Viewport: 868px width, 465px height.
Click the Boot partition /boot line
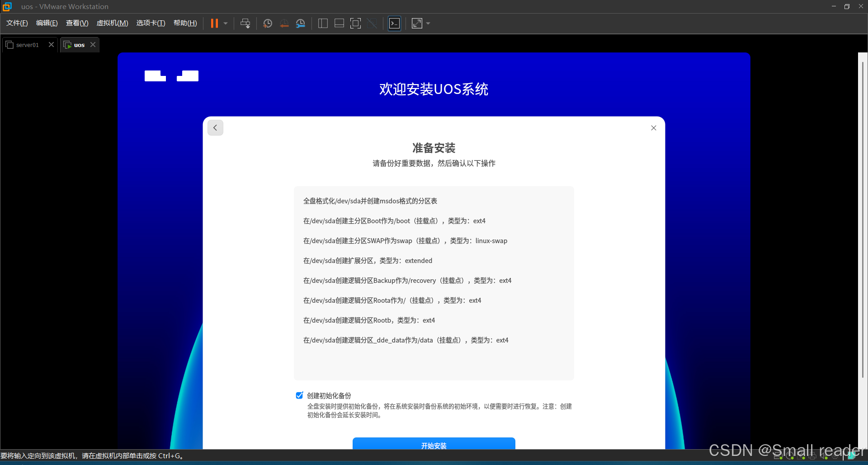pos(394,221)
